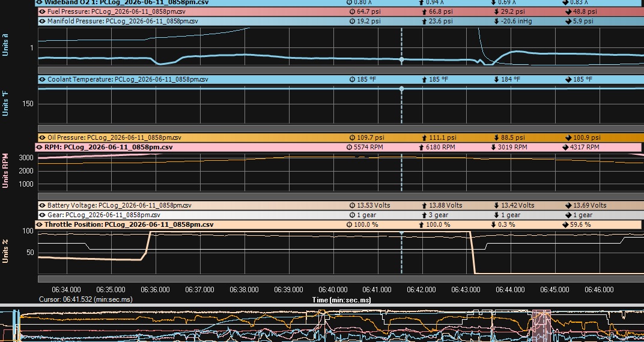Click the scrollbar under the RPM graph
This screenshot has height=342, width=644.
(x=341, y=196)
